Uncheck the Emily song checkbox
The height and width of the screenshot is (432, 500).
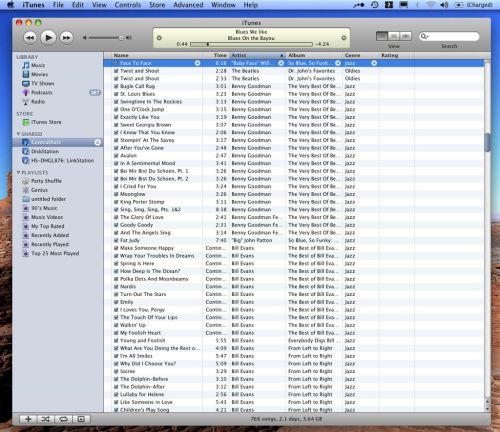tap(116, 302)
